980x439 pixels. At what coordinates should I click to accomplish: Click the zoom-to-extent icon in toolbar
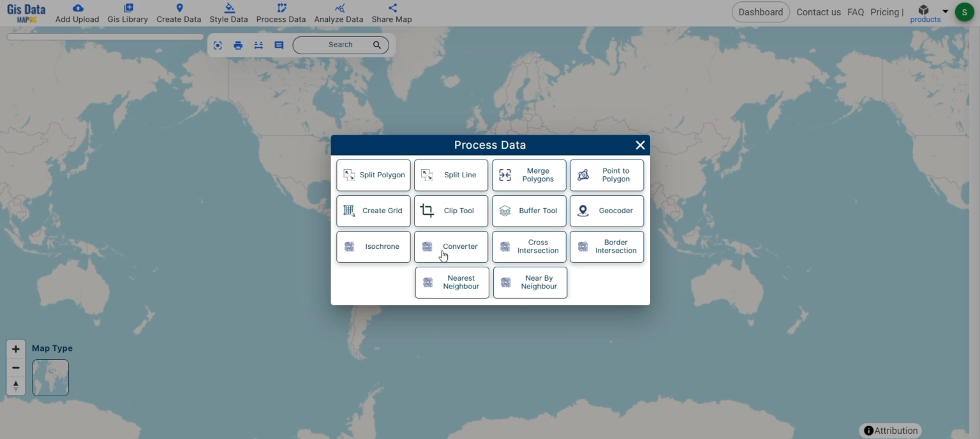click(218, 45)
